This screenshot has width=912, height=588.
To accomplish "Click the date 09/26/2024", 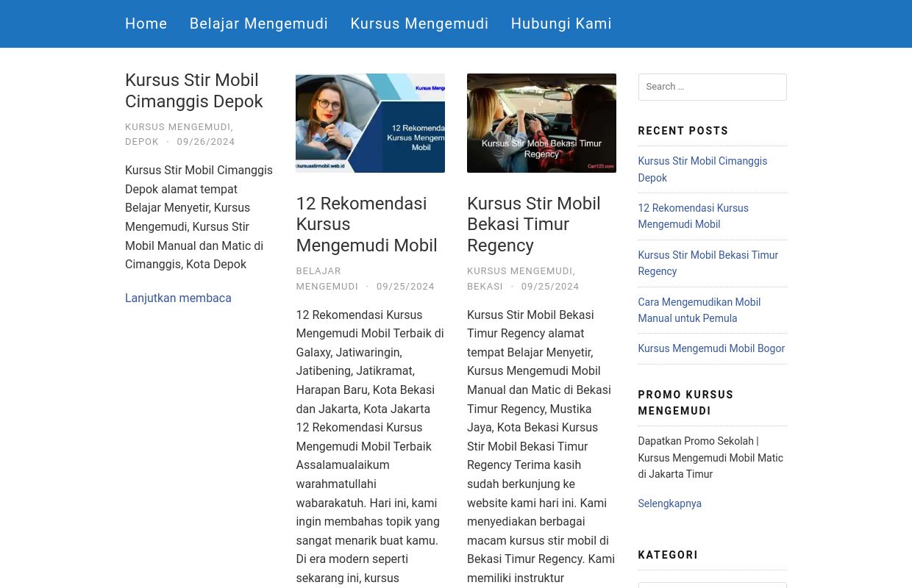I will [206, 141].
